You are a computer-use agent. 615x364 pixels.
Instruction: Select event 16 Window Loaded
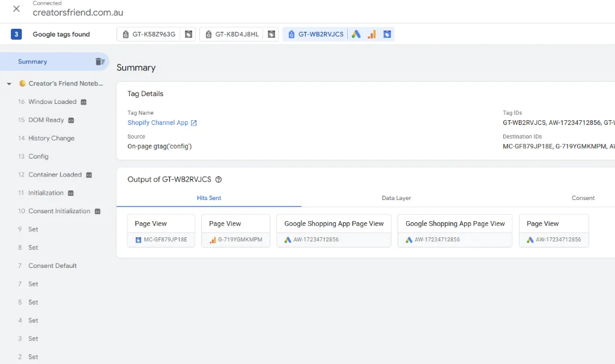coord(52,102)
